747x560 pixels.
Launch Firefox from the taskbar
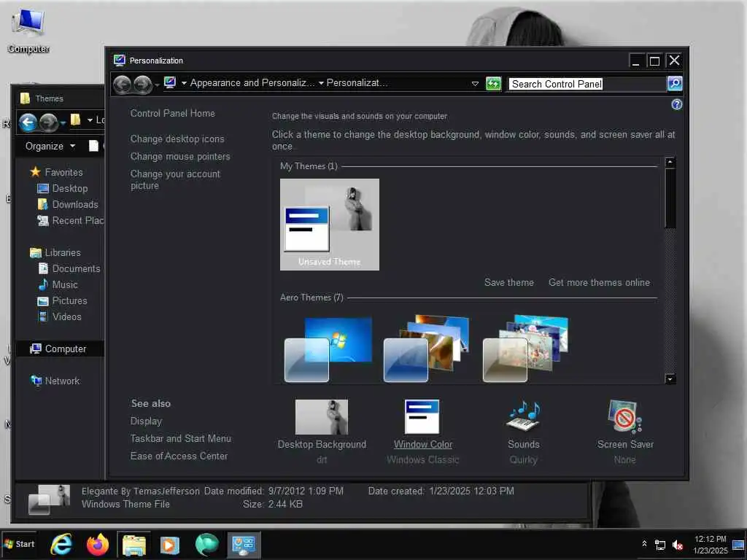pos(98,544)
